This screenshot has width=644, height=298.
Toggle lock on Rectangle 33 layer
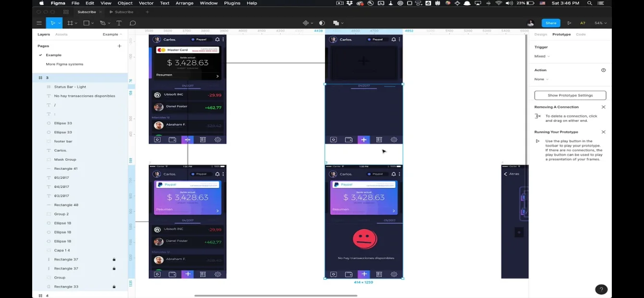(x=114, y=287)
